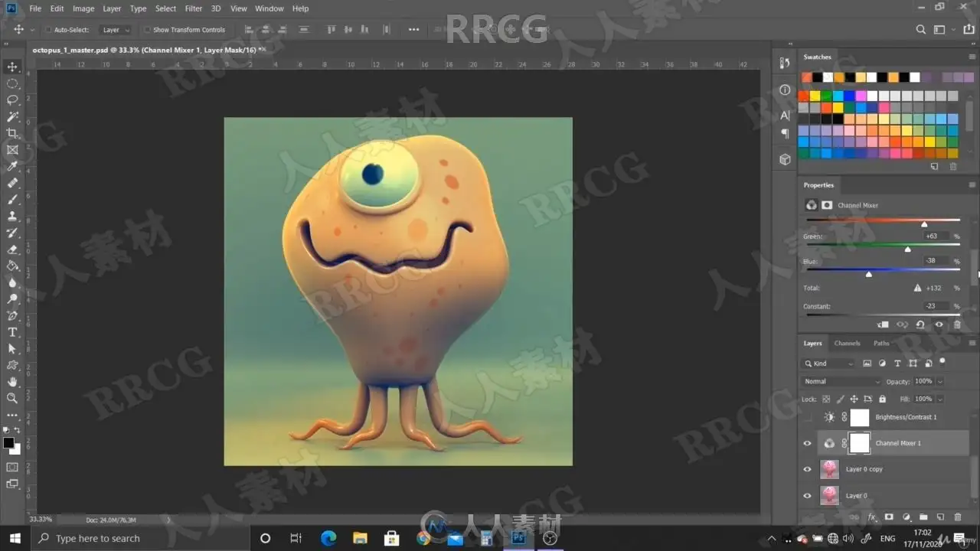Select the Zoom tool

(x=12, y=398)
